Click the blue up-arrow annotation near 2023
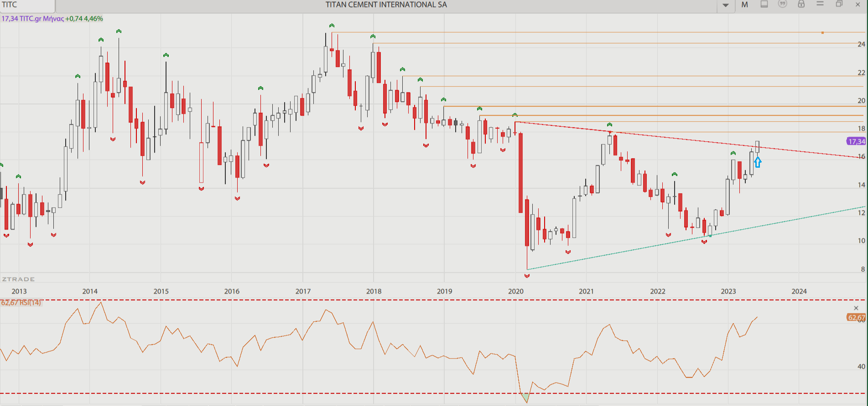Image resolution: width=868 pixels, height=406 pixels. 758,162
